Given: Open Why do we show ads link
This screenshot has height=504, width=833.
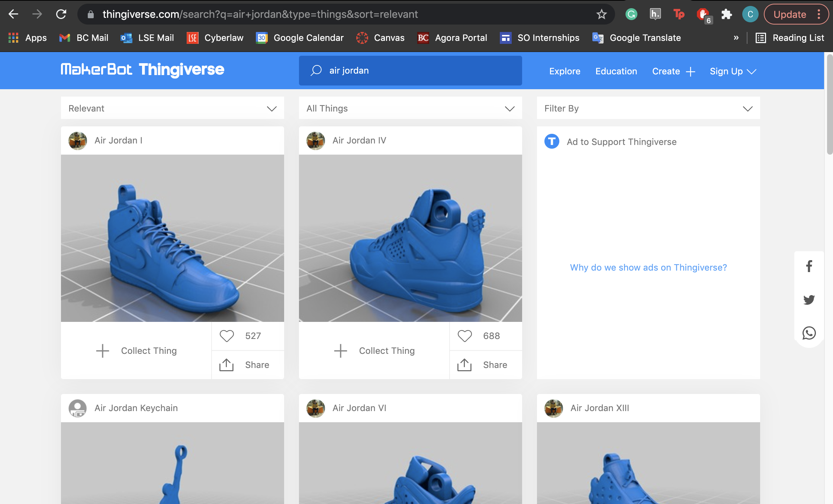Looking at the screenshot, I should (648, 267).
